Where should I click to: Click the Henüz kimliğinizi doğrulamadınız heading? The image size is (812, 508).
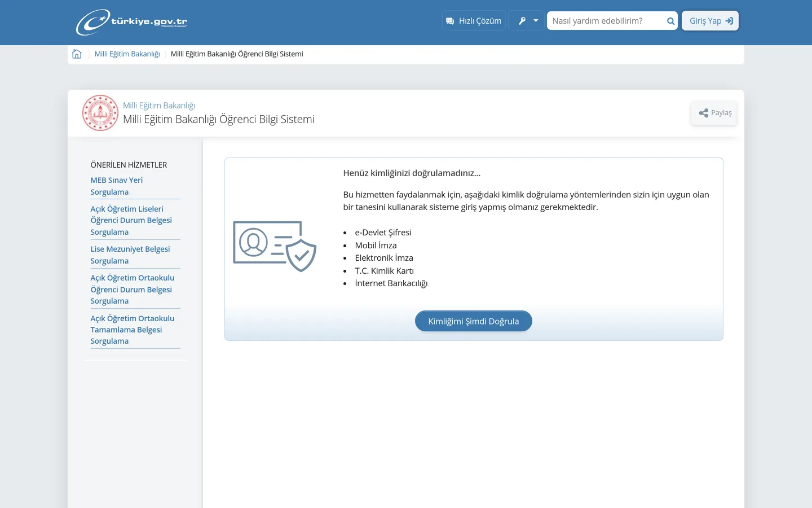point(412,173)
